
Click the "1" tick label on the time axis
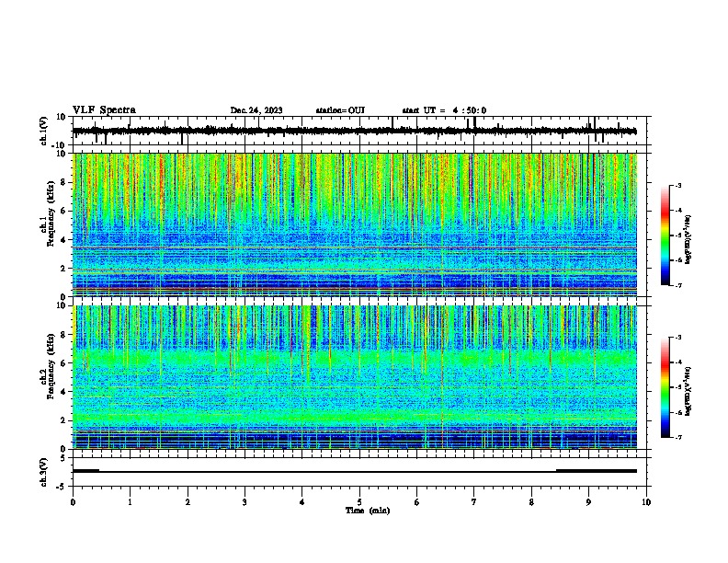click(x=130, y=502)
